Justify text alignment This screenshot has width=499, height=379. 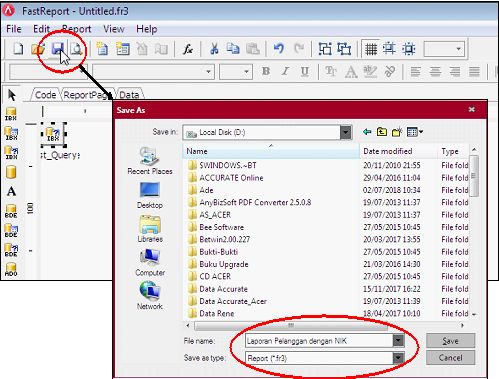tap(474, 71)
